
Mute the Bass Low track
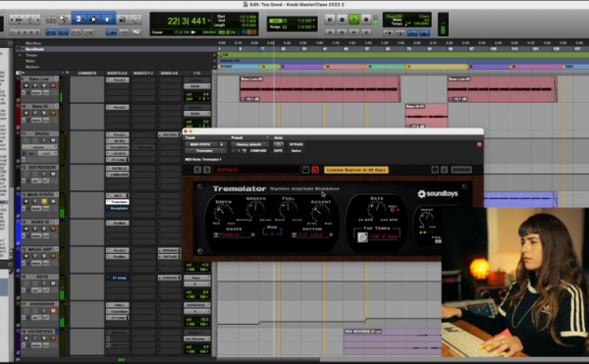pyautogui.click(x=53, y=86)
